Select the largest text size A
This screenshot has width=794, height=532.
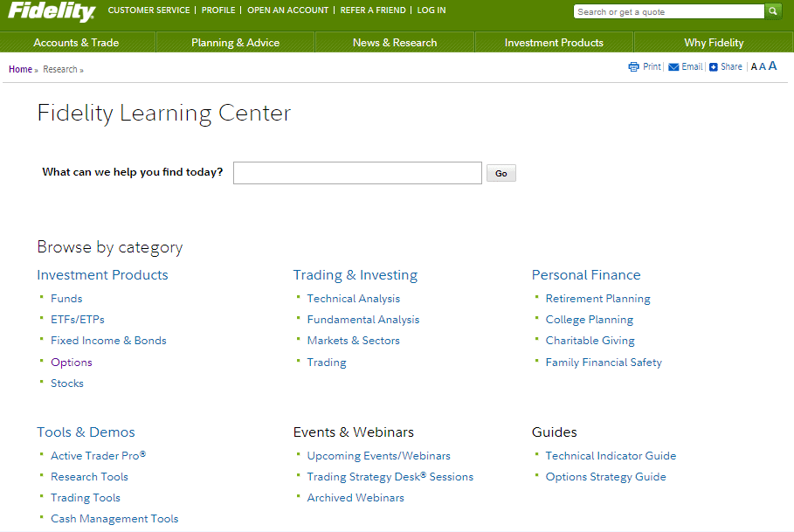[x=772, y=66]
